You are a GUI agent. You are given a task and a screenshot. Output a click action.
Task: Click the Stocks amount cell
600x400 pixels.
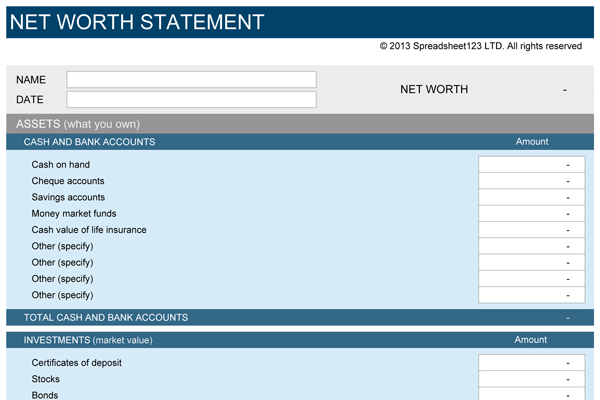pyautogui.click(x=531, y=379)
